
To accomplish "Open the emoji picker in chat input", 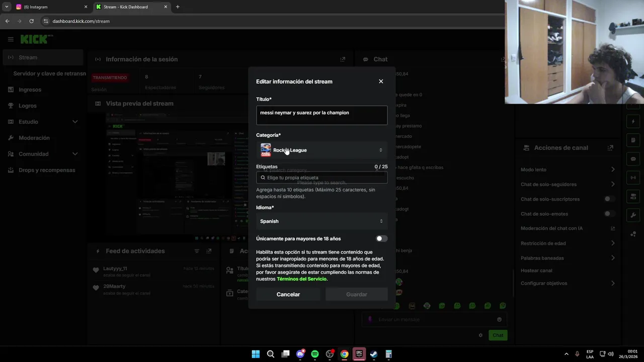I will [x=499, y=319].
